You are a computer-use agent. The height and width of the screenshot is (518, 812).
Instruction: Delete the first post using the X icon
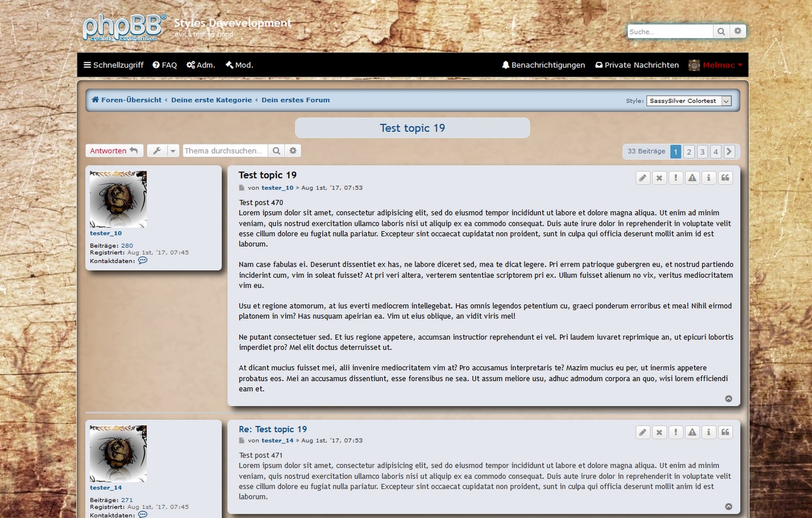click(x=660, y=178)
